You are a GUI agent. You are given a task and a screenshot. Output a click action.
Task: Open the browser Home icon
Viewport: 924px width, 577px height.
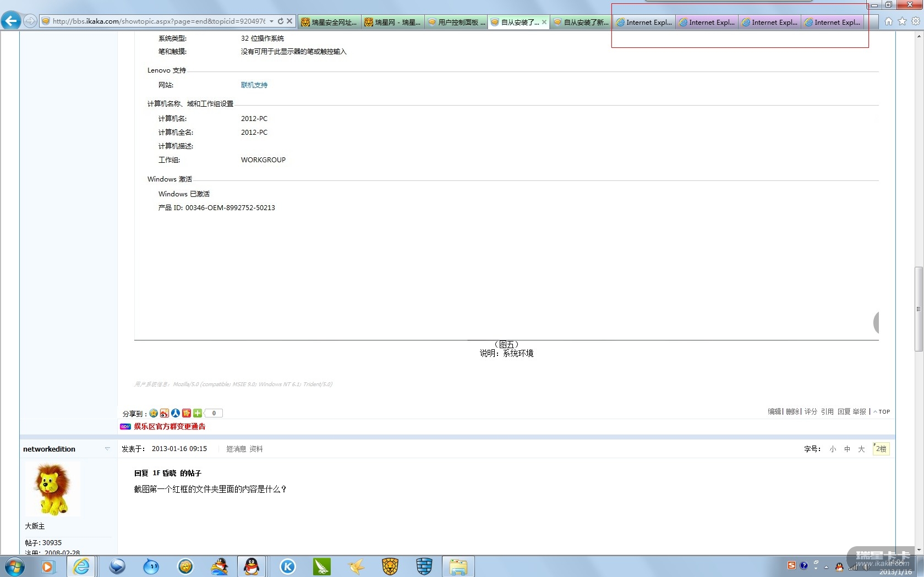tap(889, 21)
